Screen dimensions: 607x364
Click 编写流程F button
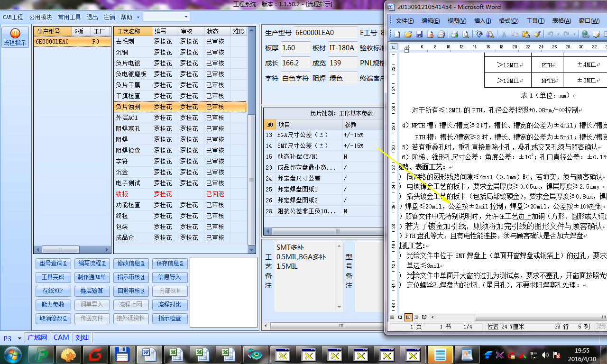pyautogui.click(x=92, y=263)
